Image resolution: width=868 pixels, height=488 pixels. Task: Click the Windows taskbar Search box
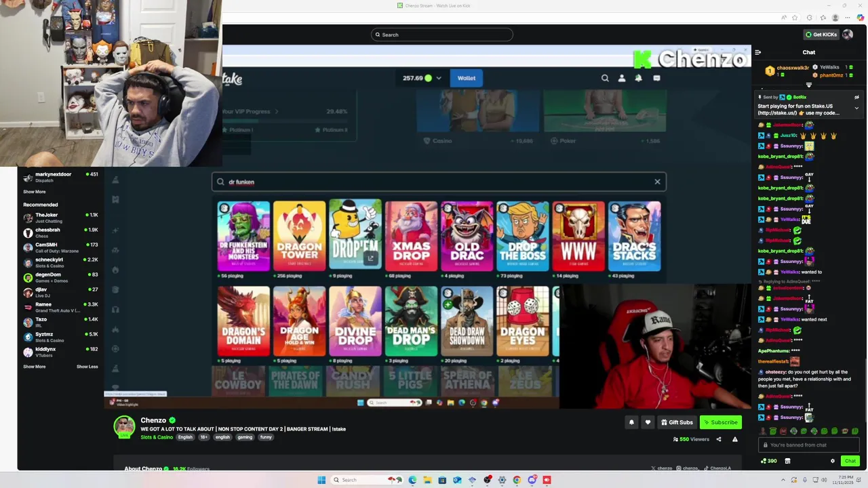[366, 480]
